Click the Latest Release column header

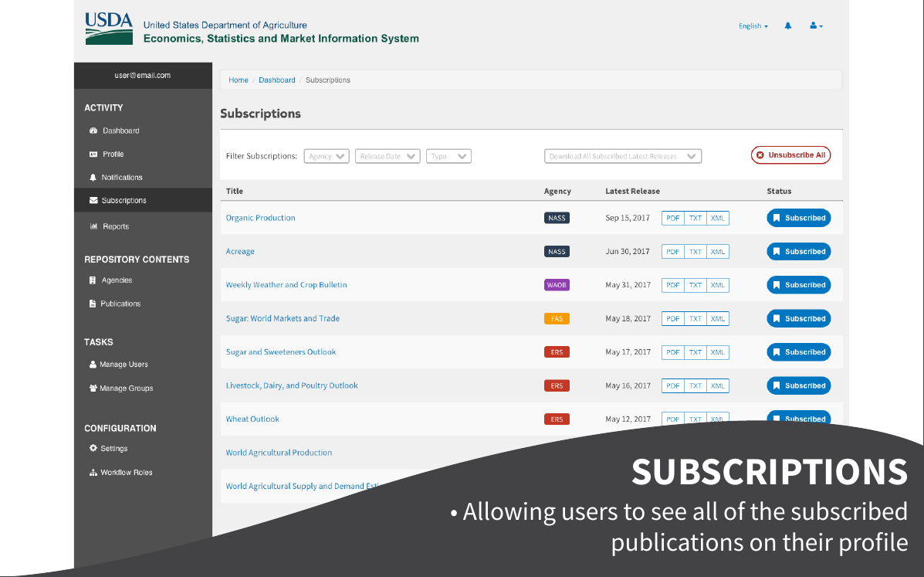[632, 191]
